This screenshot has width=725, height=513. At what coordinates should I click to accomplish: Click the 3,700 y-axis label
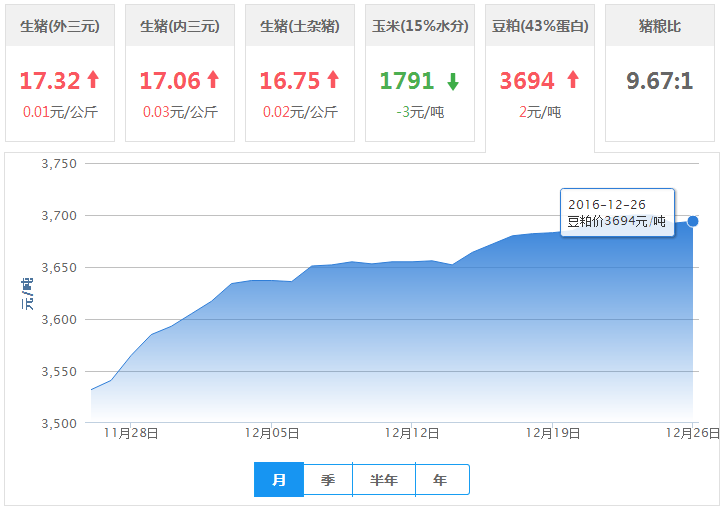(59, 216)
